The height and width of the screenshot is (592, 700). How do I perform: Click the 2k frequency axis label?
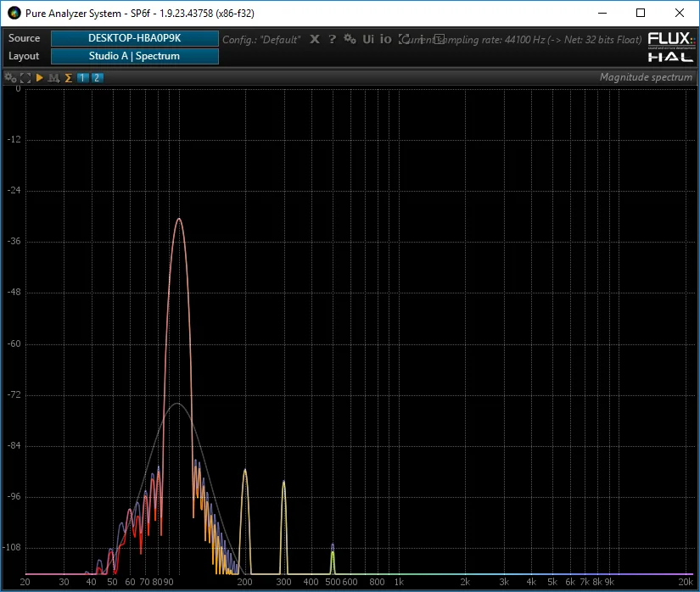click(465, 582)
